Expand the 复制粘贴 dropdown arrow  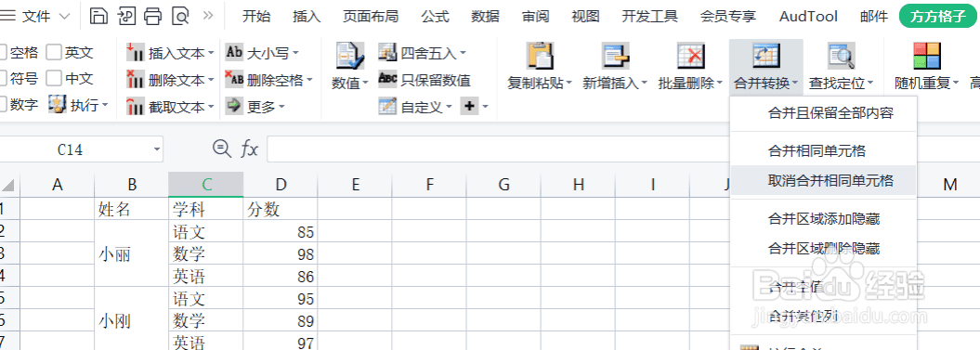pyautogui.click(x=570, y=84)
